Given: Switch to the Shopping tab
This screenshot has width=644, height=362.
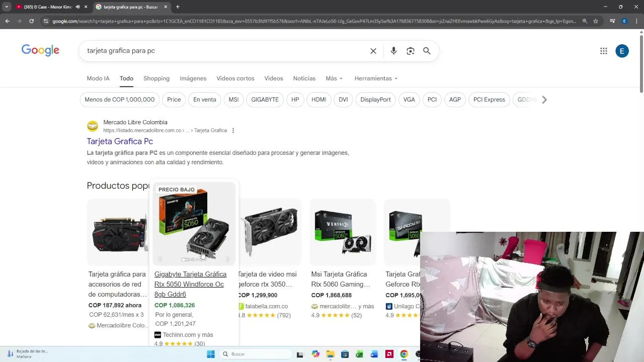Looking at the screenshot, I should [156, 78].
